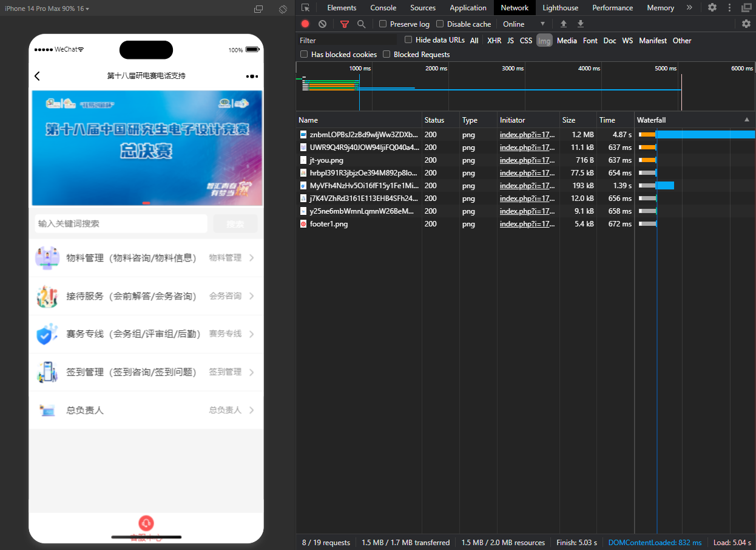Click the Size column header
This screenshot has height=550, width=756.
click(x=578, y=120)
